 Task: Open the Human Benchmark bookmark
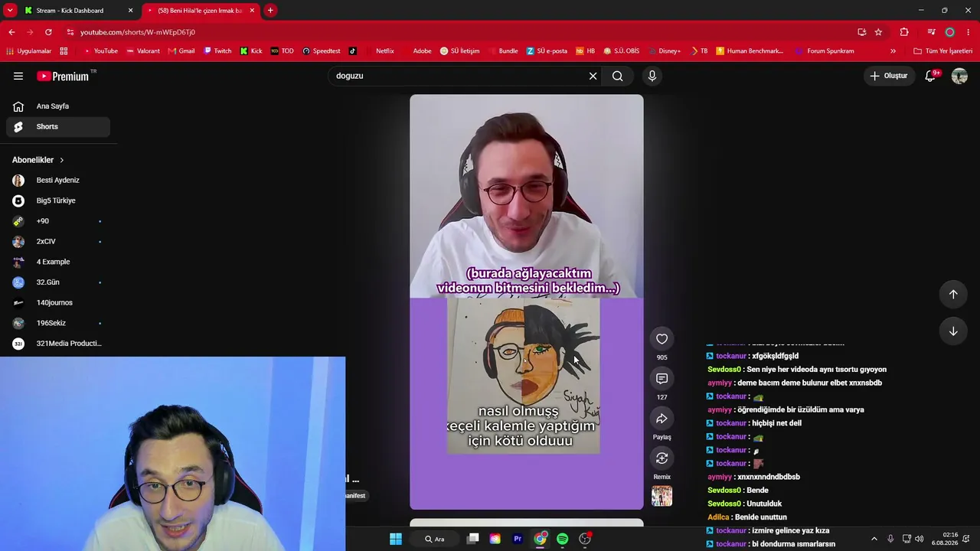(750, 51)
